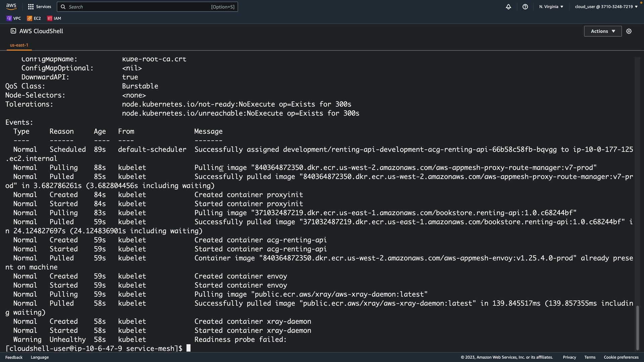Select the us-east-1 terminal tab
644x362 pixels.
[19, 45]
